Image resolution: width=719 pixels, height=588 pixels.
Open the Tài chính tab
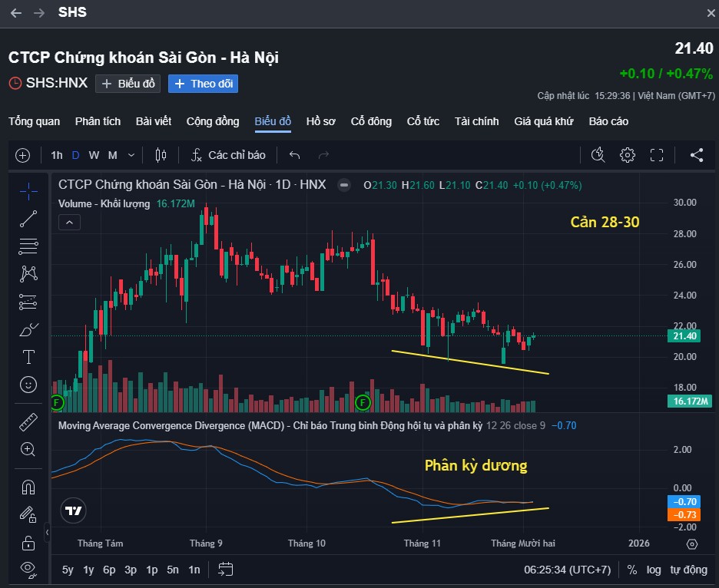[x=477, y=121]
